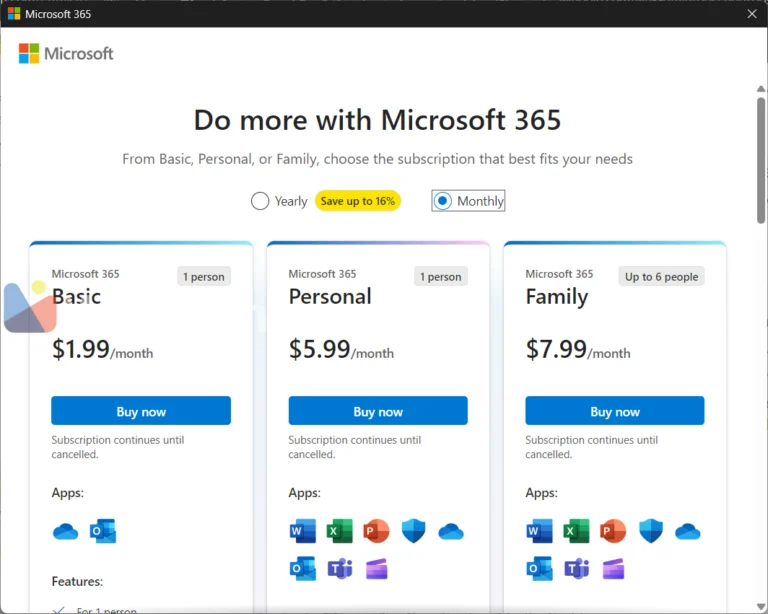Click the Microsoft logo in page header
Image resolution: width=768 pixels, height=614 pixels.
coord(66,53)
